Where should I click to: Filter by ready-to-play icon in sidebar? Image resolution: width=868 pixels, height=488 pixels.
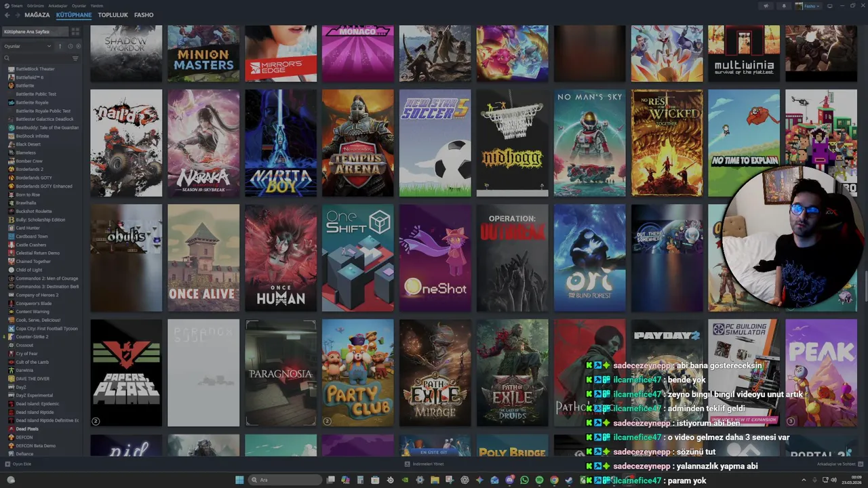[x=78, y=46]
